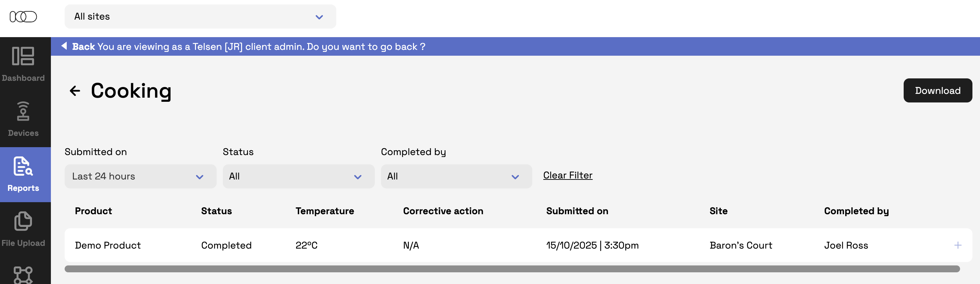Click the Submitted on column header
The width and height of the screenshot is (980, 284).
pos(577,211)
